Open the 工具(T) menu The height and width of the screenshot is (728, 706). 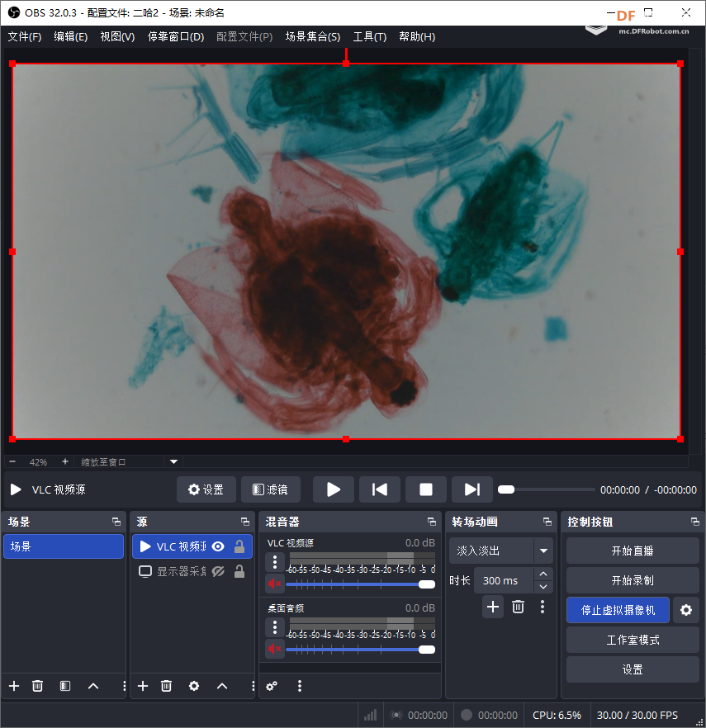(x=369, y=36)
